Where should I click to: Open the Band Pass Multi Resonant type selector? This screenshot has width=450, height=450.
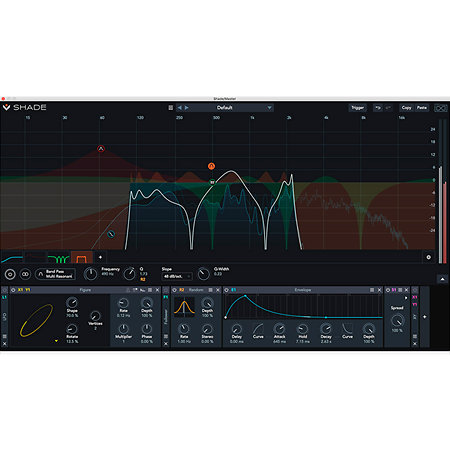coord(55,274)
